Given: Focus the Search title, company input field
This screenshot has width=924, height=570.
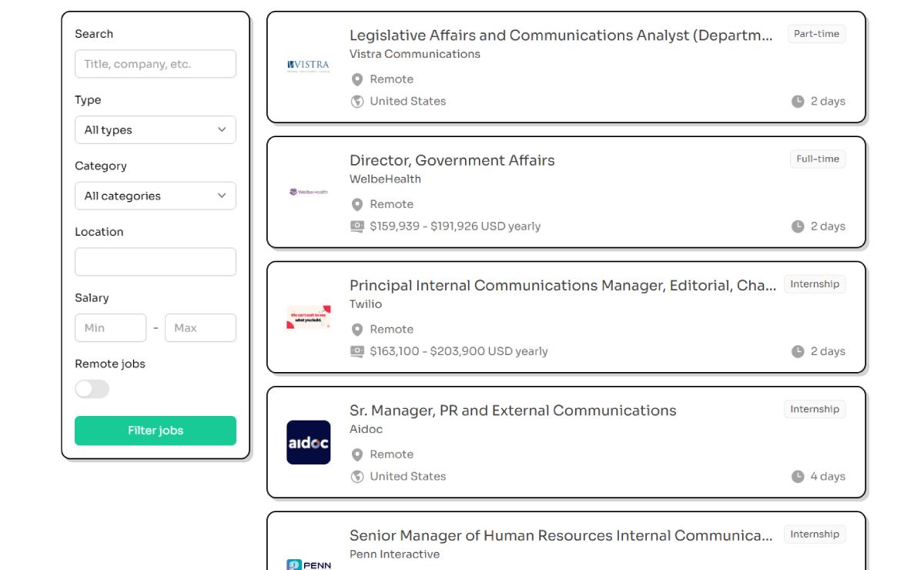Looking at the screenshot, I should [x=156, y=64].
